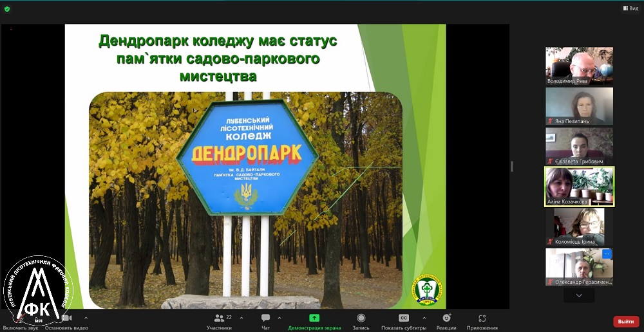Click the muted mic icon on Олександр Герасименко
The height and width of the screenshot is (332, 644).
tap(551, 282)
